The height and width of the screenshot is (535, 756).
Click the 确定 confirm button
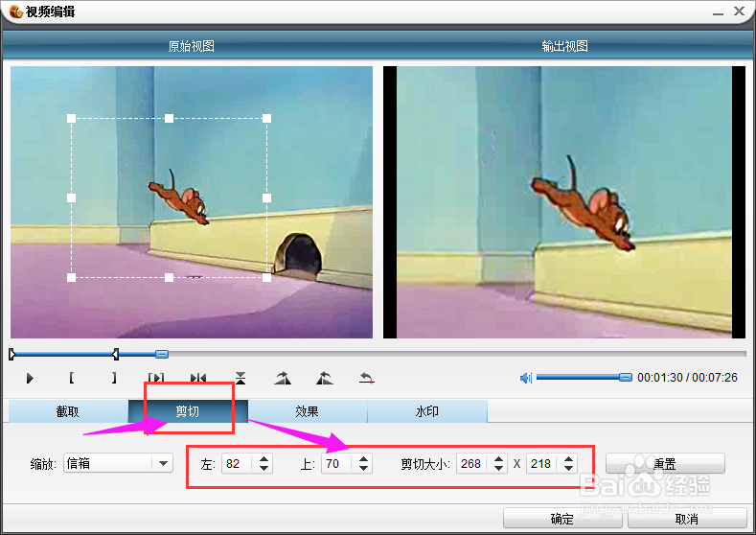pos(562,519)
